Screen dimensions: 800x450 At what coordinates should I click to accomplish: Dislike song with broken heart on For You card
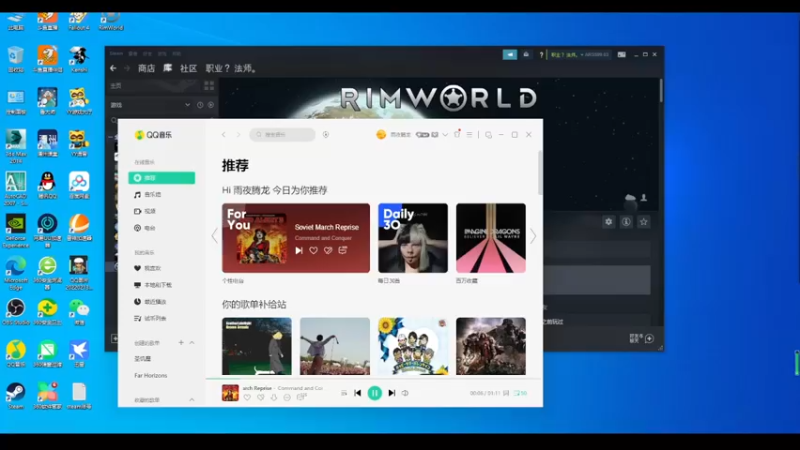[x=328, y=251]
